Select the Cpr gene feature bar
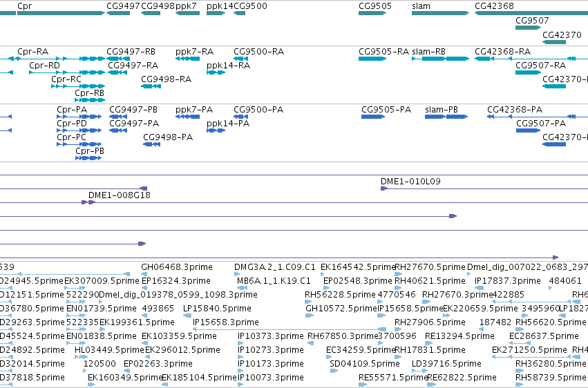 point(61,13)
